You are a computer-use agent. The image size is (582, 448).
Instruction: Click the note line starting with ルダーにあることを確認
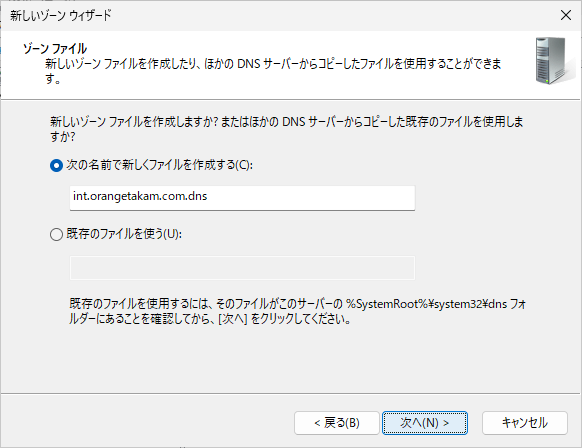point(210,319)
